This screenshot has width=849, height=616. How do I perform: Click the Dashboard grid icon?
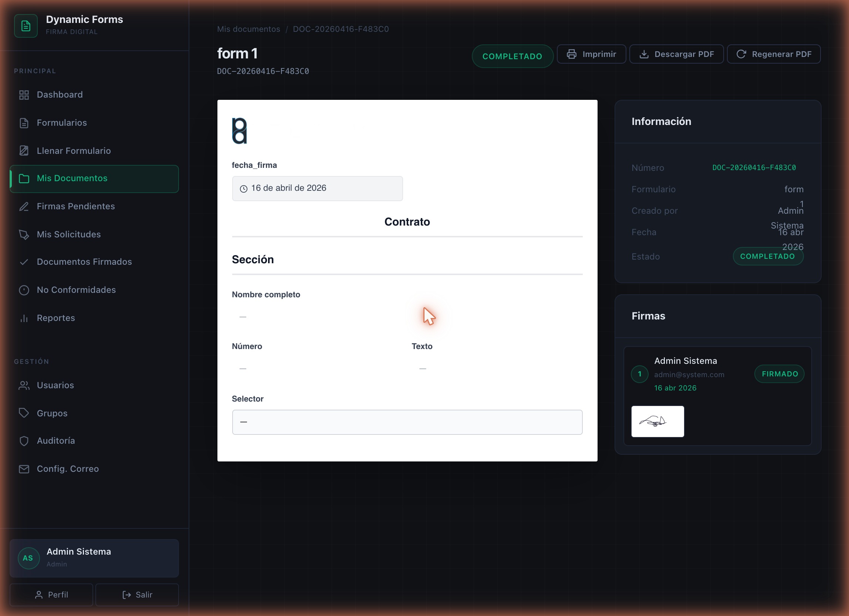pyautogui.click(x=24, y=95)
